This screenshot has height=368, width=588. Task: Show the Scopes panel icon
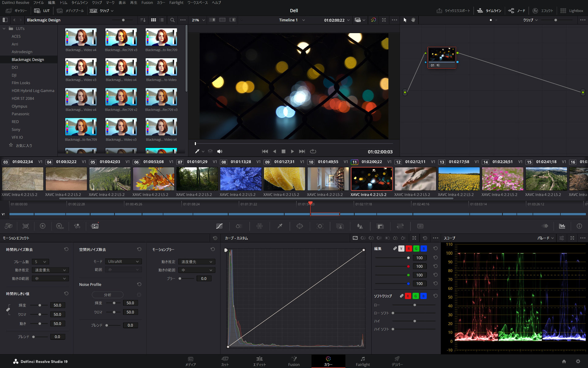562,226
